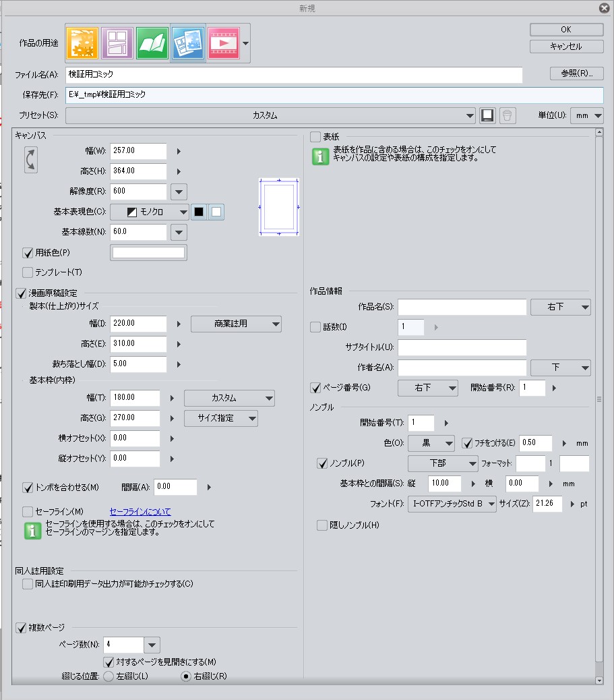This screenshot has height=700, width=614.
Task: Click the canvas layout preview thumbnail
Action: pyautogui.click(x=279, y=207)
